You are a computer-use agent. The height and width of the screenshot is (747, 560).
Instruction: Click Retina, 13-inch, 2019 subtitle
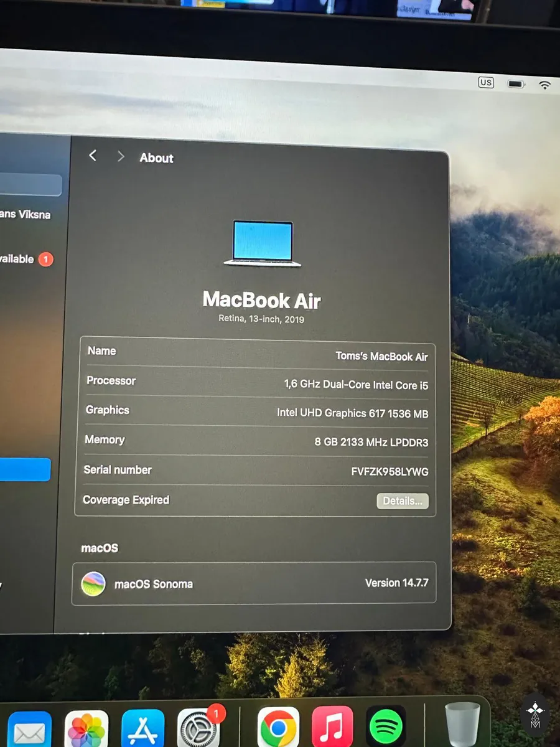261,319
